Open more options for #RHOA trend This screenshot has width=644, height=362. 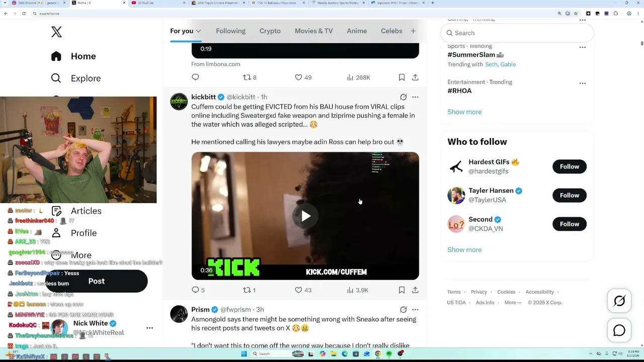[x=582, y=83]
